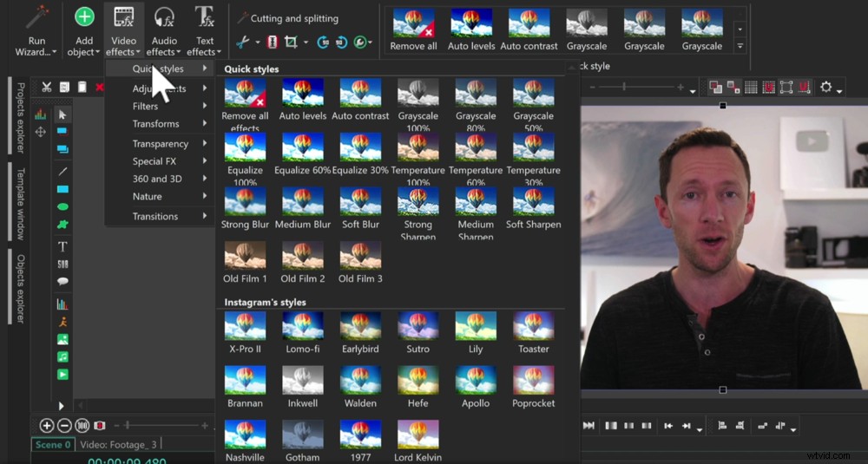Switch to the Scene 0 tab
The image size is (868, 464).
point(53,444)
